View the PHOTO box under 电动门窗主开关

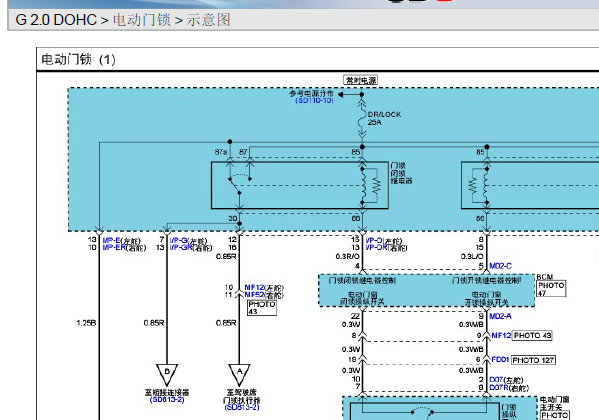tap(555, 415)
